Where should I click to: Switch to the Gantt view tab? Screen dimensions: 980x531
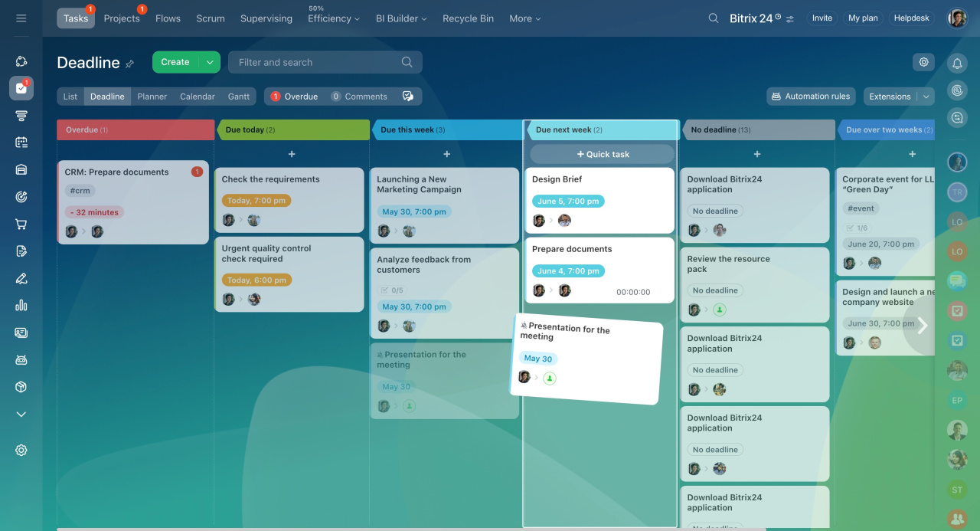click(239, 97)
